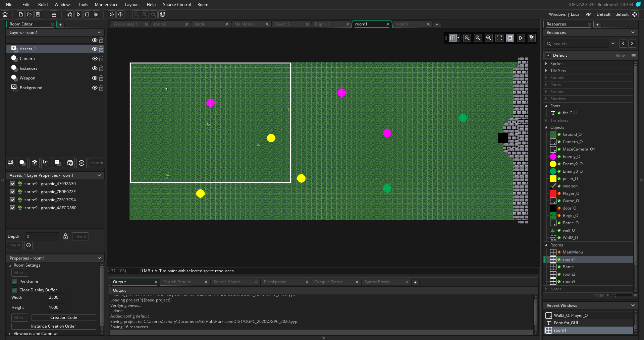The height and width of the screenshot is (340, 644).
Task: Click the delete layer icon
Action: pos(82,163)
